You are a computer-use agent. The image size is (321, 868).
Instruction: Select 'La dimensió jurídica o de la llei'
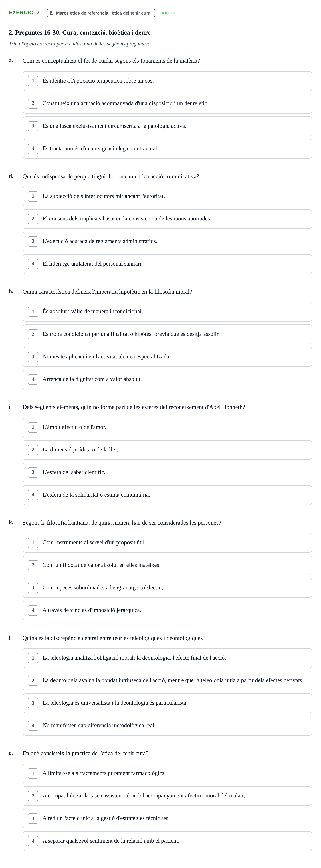coord(167,450)
